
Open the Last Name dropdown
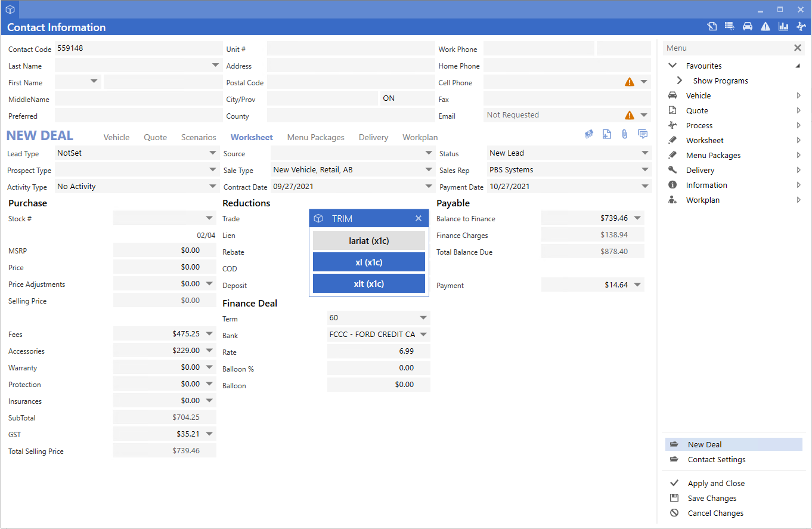[x=215, y=65]
